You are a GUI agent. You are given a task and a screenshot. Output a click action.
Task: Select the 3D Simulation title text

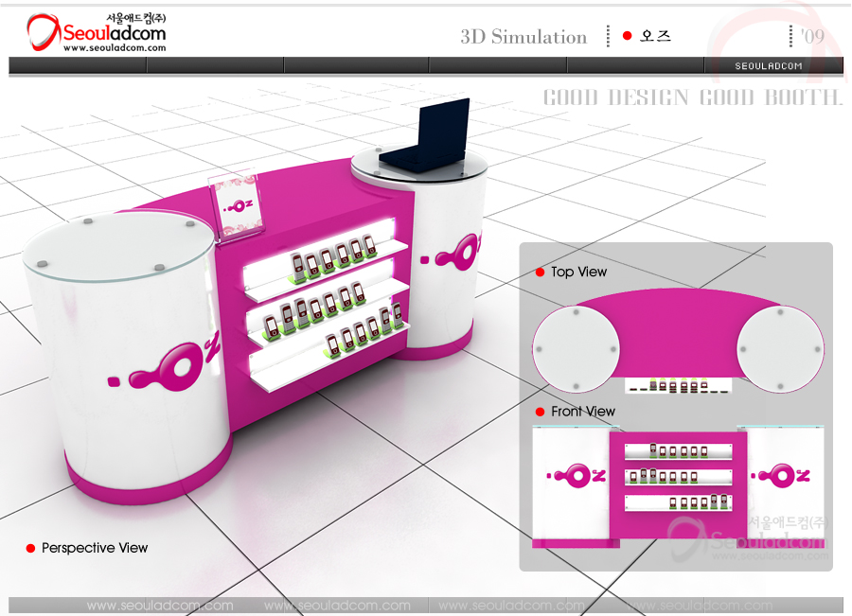pyautogui.click(x=524, y=37)
